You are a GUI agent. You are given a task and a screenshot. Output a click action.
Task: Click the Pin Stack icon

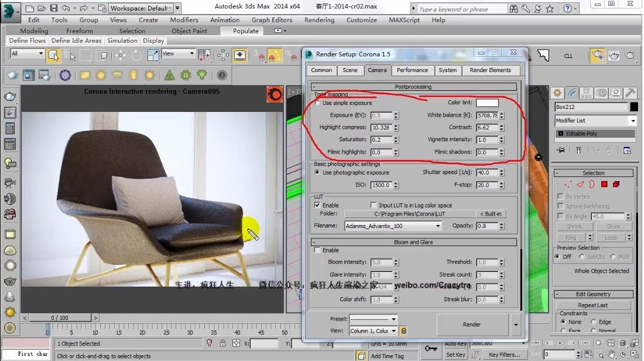tap(561, 150)
